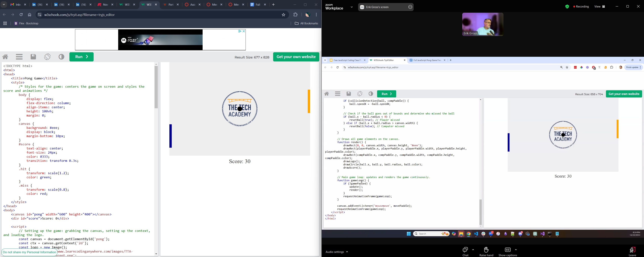
Task: Open profile avatar in left browser
Action: pyautogui.click(x=307, y=15)
